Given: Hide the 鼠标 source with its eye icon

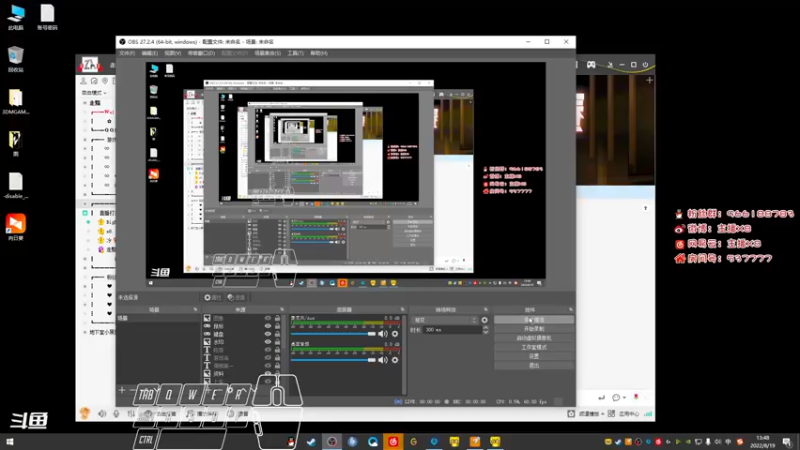Looking at the screenshot, I should tap(268, 326).
